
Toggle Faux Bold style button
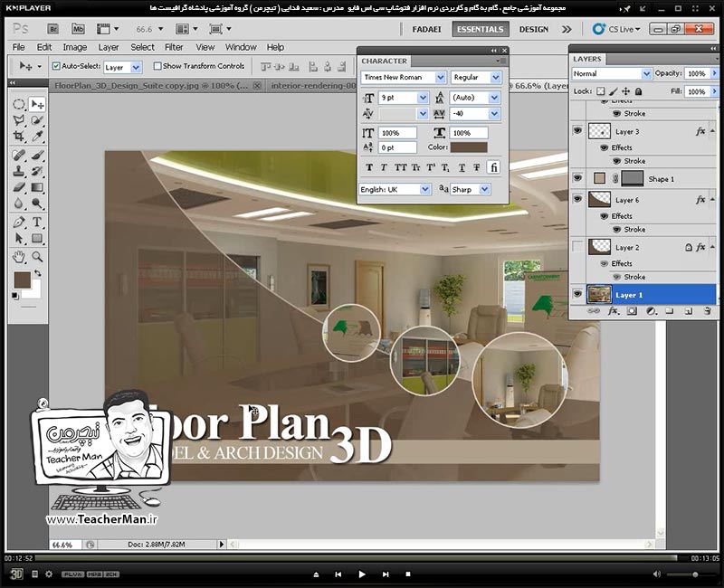369,167
